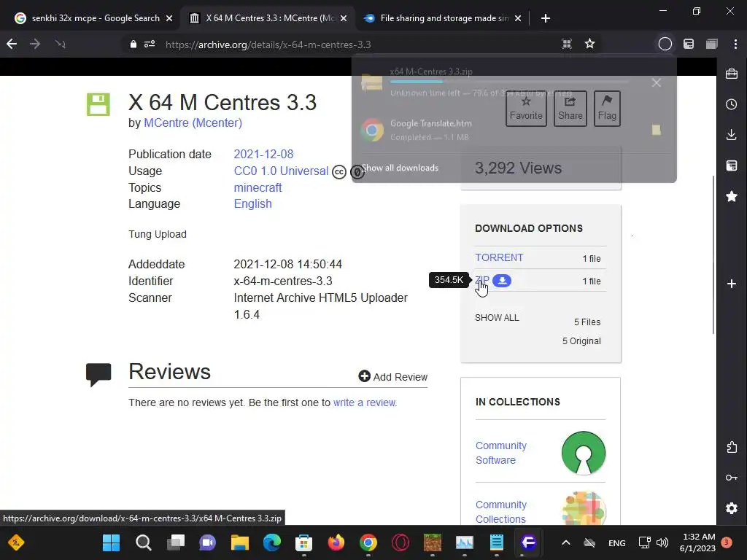Open the Extensions puzzle icon in the sidebar
This screenshot has width=747, height=560.
coord(732,447)
